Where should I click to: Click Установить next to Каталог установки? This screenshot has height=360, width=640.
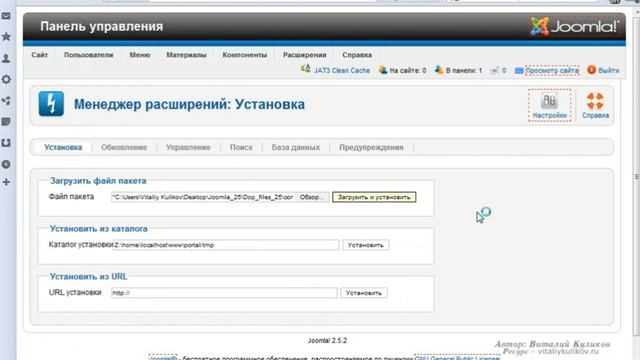[365, 245]
